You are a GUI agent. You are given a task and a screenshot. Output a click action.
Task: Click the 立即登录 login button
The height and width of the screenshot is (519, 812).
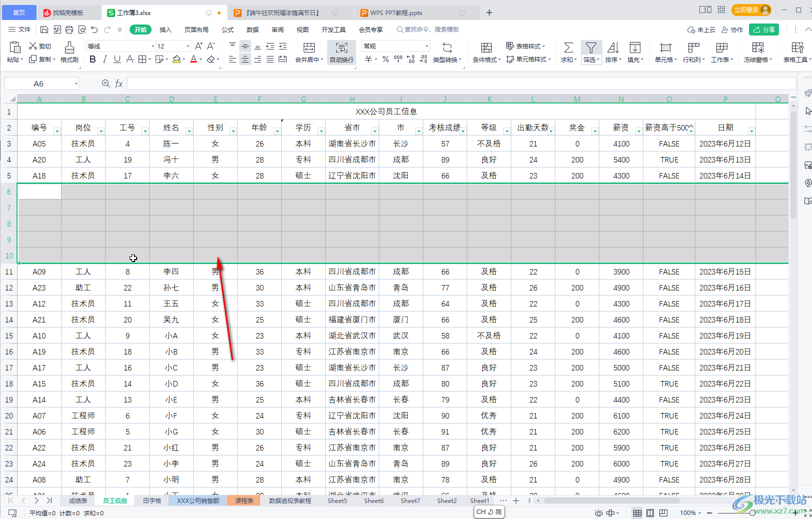751,9
